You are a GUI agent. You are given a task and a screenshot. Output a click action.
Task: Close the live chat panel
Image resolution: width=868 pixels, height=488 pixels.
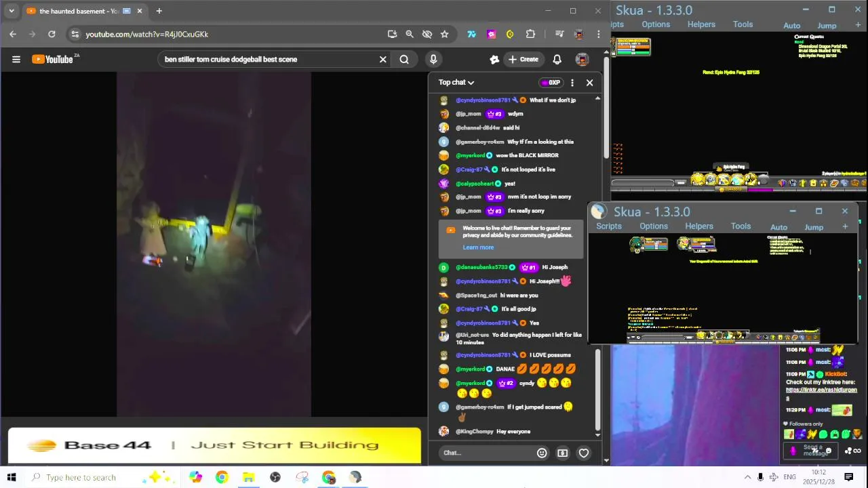589,83
